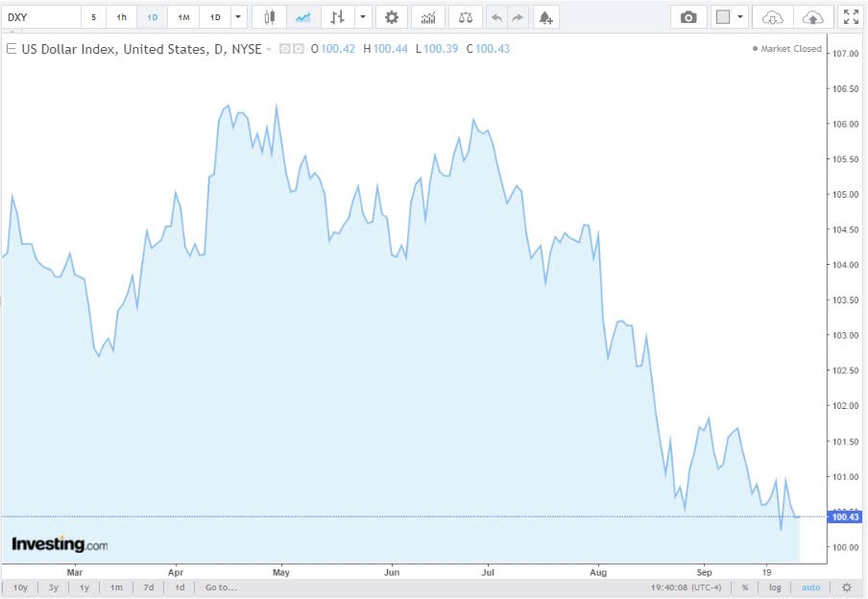This screenshot has height=599, width=868.
Task: Toggle percentage scale mode
Action: click(x=744, y=587)
